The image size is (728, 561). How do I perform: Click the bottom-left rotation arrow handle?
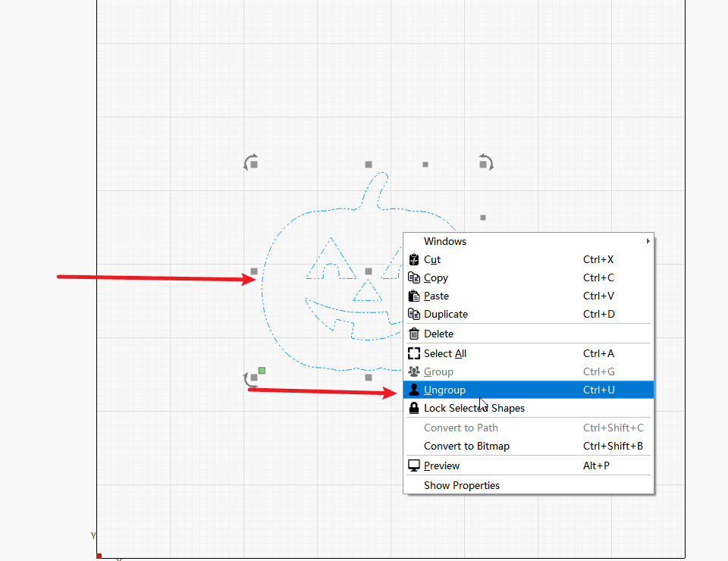click(249, 379)
